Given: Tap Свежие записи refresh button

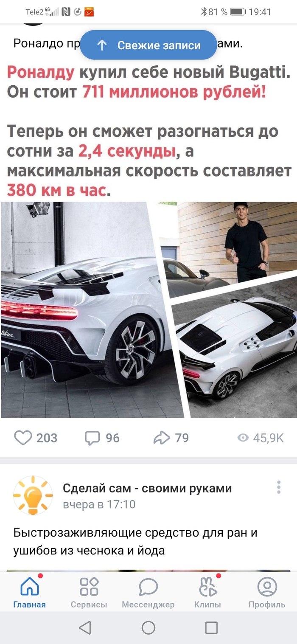Looking at the screenshot, I should (148, 45).
